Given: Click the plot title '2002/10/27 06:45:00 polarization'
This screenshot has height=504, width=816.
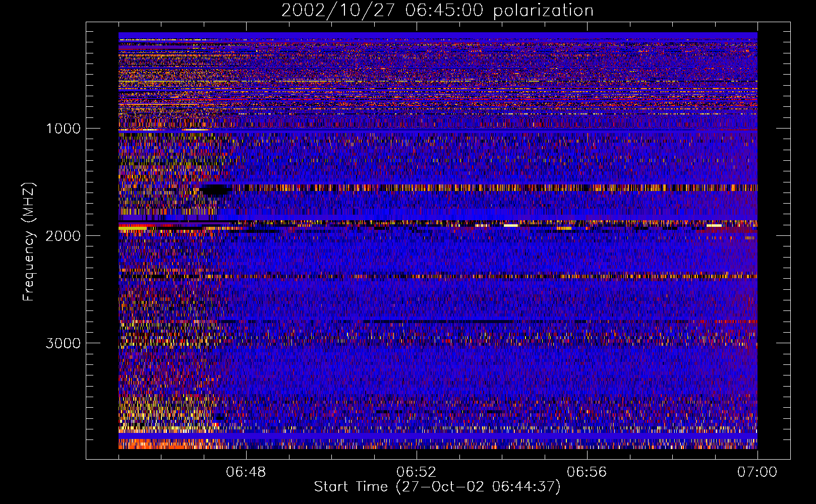Looking at the screenshot, I should [x=437, y=11].
